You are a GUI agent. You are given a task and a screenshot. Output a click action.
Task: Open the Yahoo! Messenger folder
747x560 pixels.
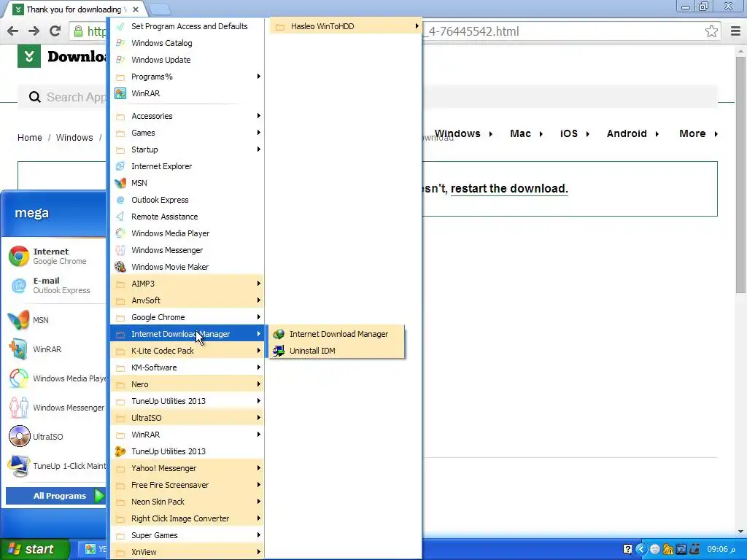click(x=187, y=467)
